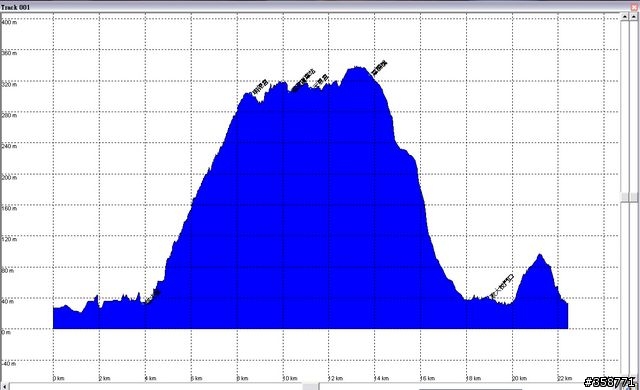Click the 240 m elevation axis label
Screen dimensions: 640x390
tap(9, 146)
